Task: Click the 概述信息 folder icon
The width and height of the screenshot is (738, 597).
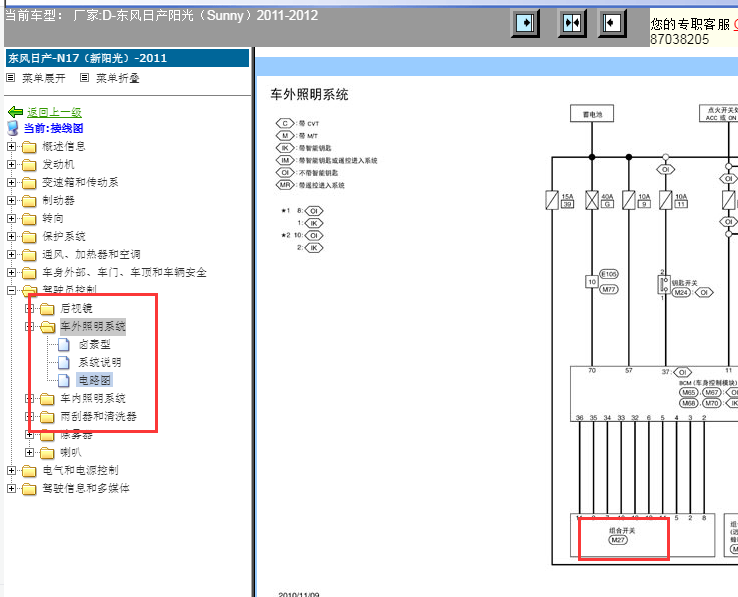Action: coord(29,147)
